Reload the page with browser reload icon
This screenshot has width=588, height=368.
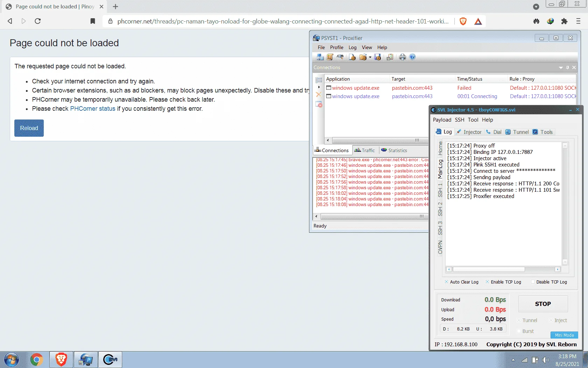click(x=38, y=21)
